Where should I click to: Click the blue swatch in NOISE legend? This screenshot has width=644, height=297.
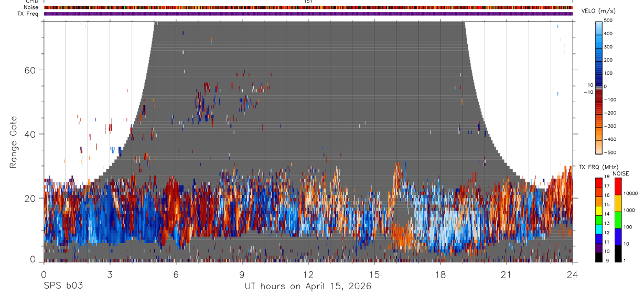[618, 237]
